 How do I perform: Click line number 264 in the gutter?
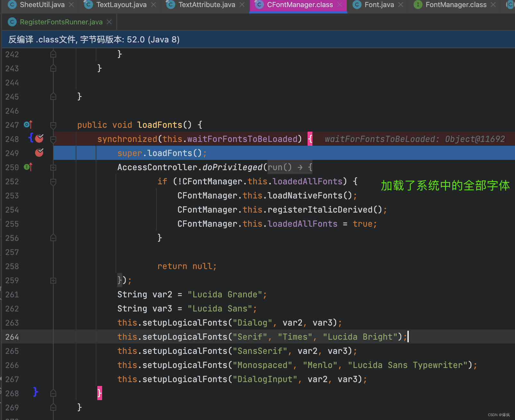(12, 337)
